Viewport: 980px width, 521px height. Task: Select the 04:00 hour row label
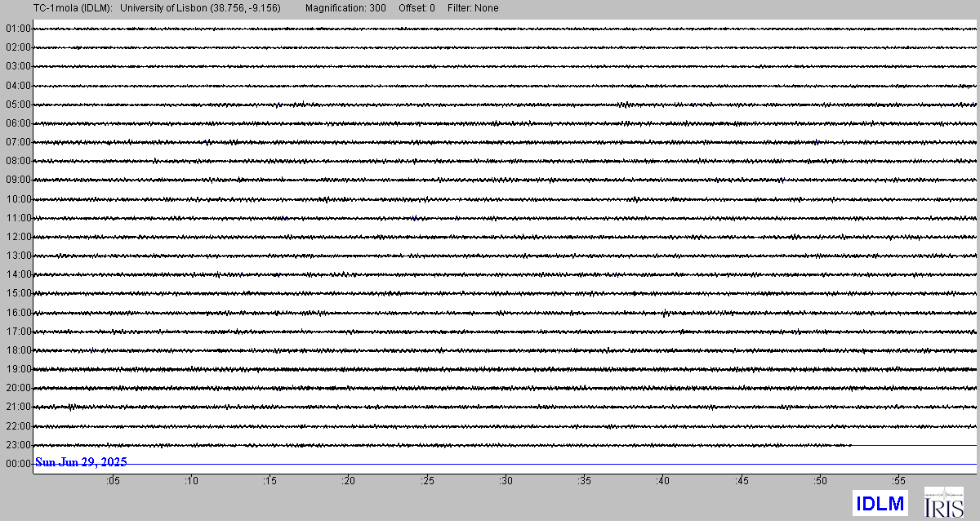[x=18, y=86]
